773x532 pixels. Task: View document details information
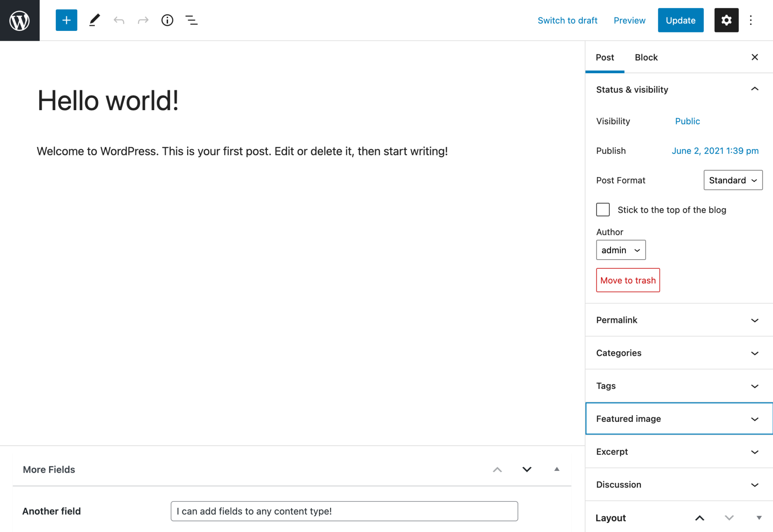167,20
